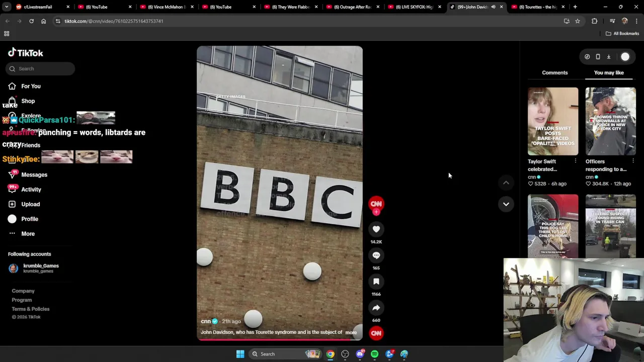Open the police dog video thumbnail

553,226
